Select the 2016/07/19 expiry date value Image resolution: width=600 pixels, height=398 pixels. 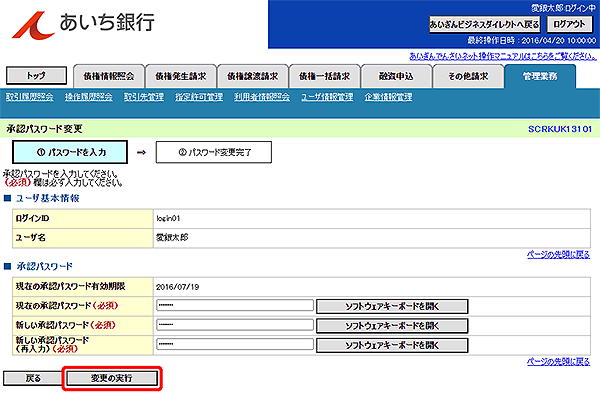click(178, 287)
